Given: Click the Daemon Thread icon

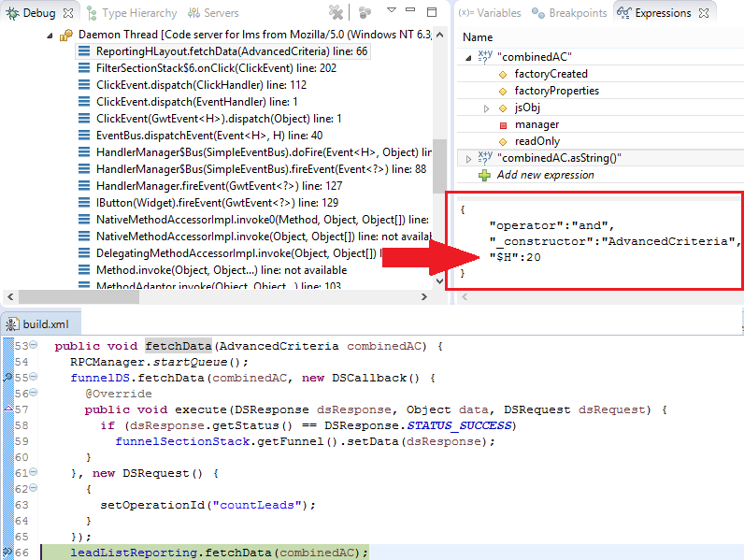Looking at the screenshot, I should (x=65, y=35).
